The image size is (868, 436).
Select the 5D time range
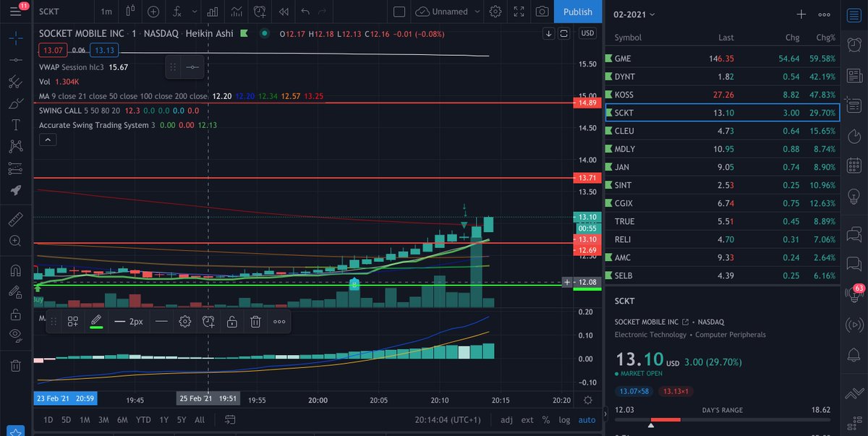[x=66, y=420]
